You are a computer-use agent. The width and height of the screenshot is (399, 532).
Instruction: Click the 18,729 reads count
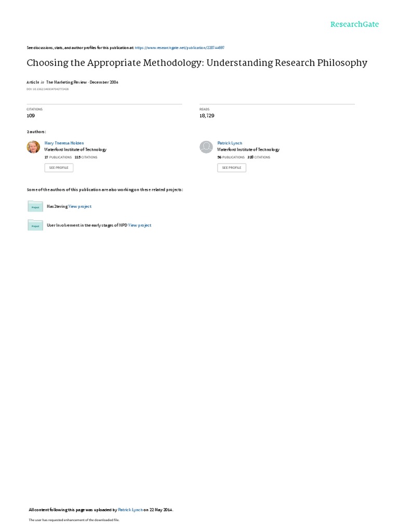pos(207,116)
